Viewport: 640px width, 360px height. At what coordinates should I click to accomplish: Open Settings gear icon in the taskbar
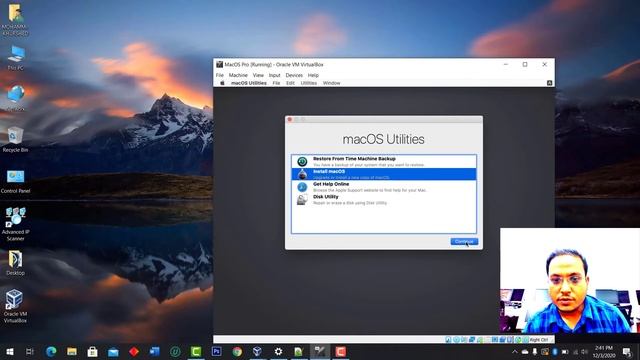point(278,351)
